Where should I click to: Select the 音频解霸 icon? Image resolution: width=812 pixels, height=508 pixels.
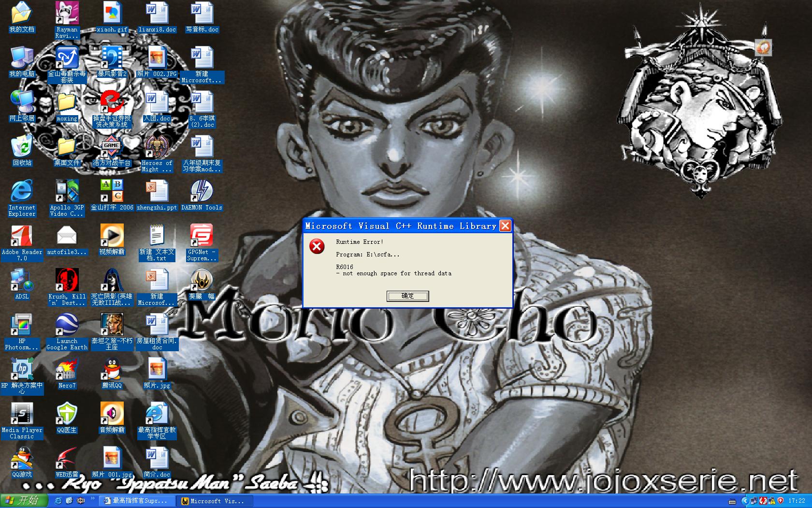[112, 418]
